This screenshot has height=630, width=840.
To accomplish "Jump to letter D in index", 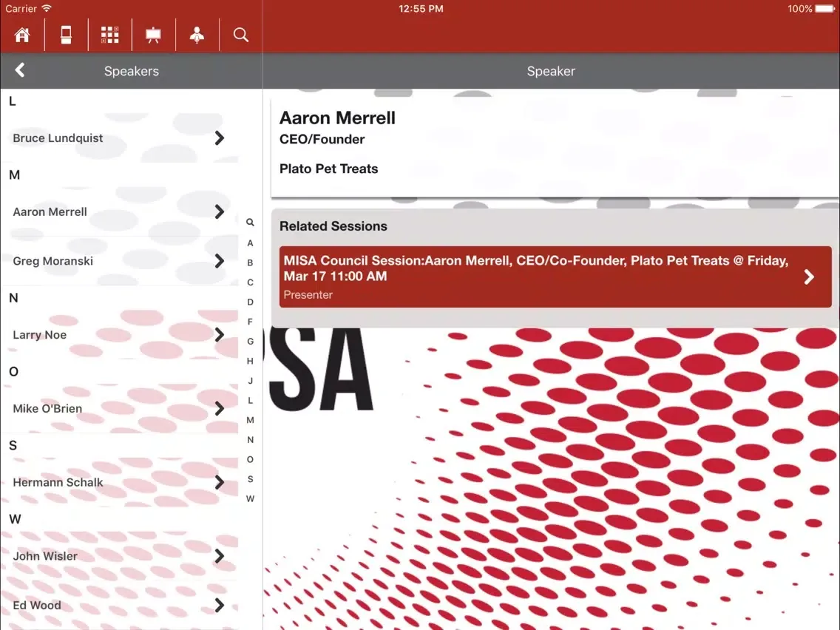I will (250, 302).
